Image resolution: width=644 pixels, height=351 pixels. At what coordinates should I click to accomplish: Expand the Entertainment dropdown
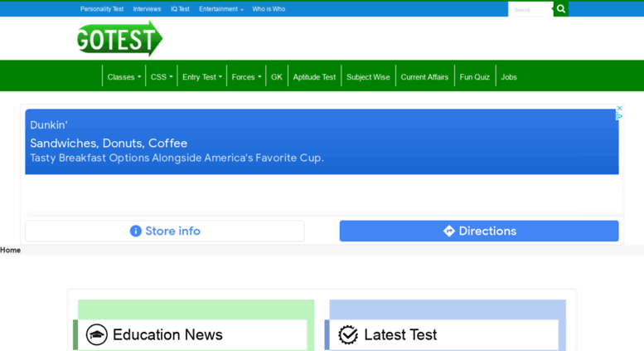[221, 9]
